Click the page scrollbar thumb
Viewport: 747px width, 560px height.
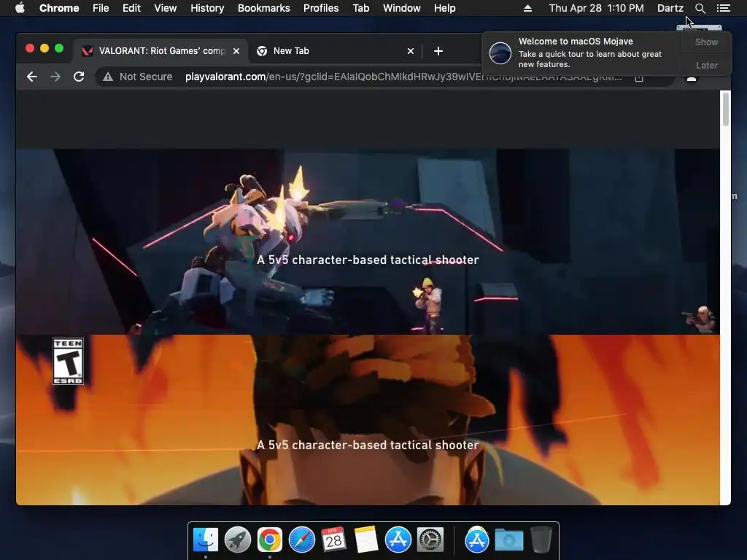coord(726,109)
